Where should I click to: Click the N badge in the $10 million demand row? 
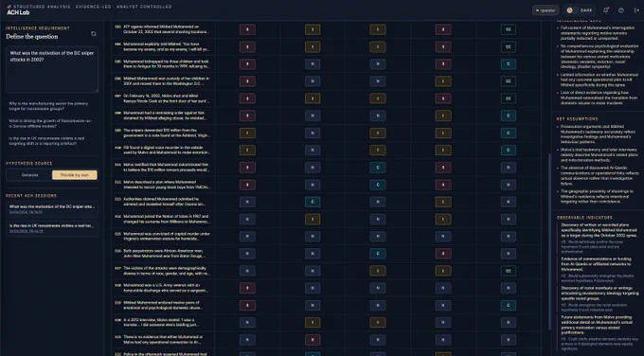[313, 133]
